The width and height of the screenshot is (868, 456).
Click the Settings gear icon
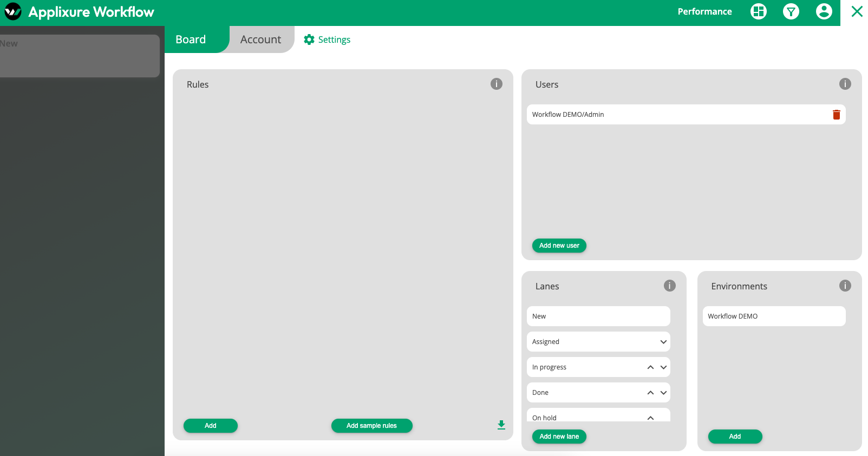[309, 39]
